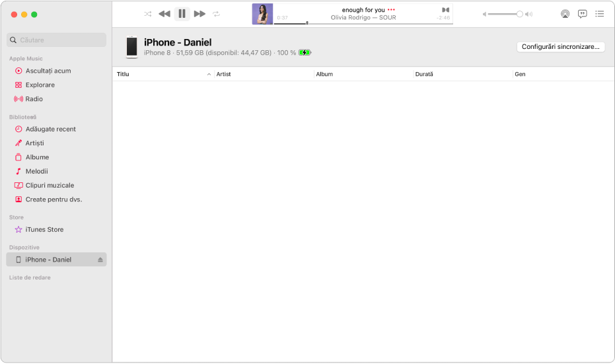
Task: Eject the iPhone - Daniel device
Action: pyautogui.click(x=100, y=260)
